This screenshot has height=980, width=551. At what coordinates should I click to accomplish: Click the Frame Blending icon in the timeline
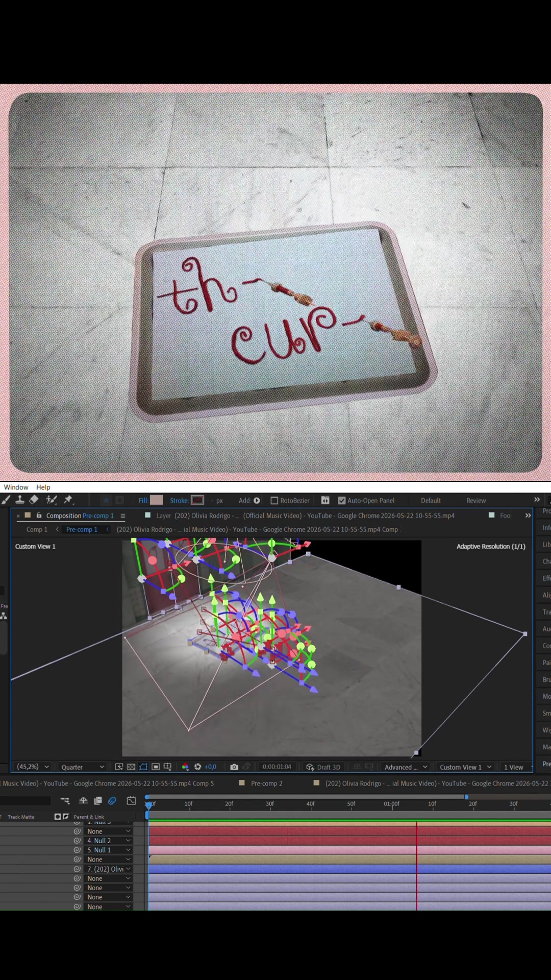98,801
